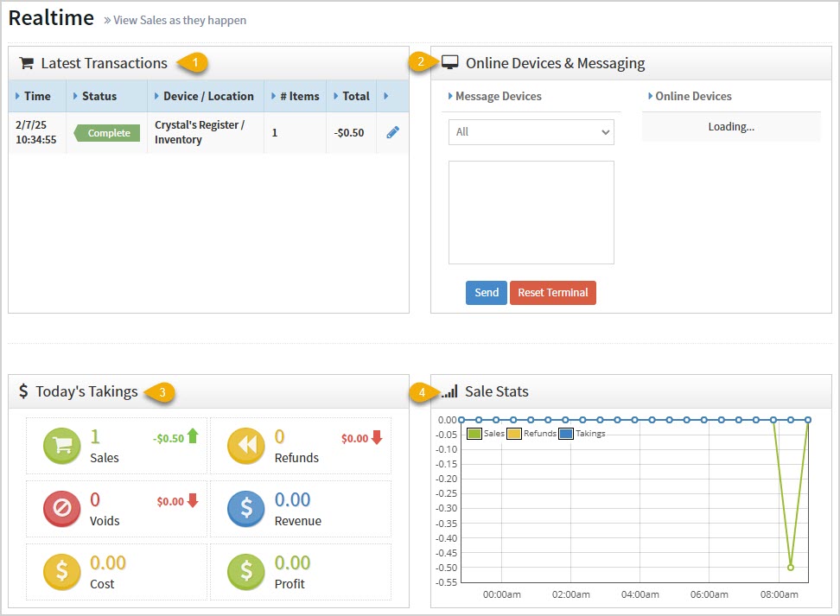Open the View Sales as they happen link
840x616 pixels.
click(x=179, y=20)
